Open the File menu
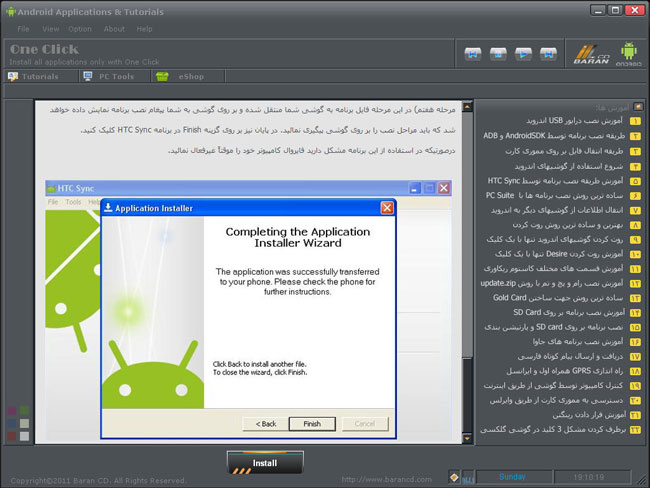Screen dimensions: 650x488 23,29
